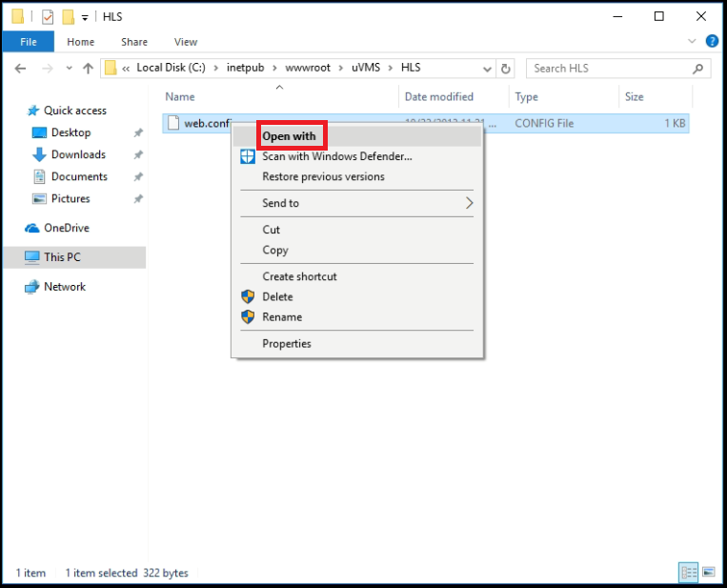Click inside the Search HLS field

(610, 69)
